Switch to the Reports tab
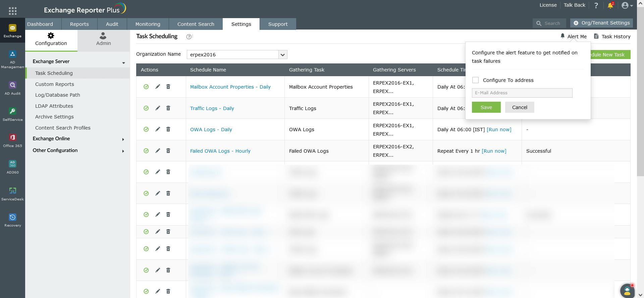 [x=79, y=24]
